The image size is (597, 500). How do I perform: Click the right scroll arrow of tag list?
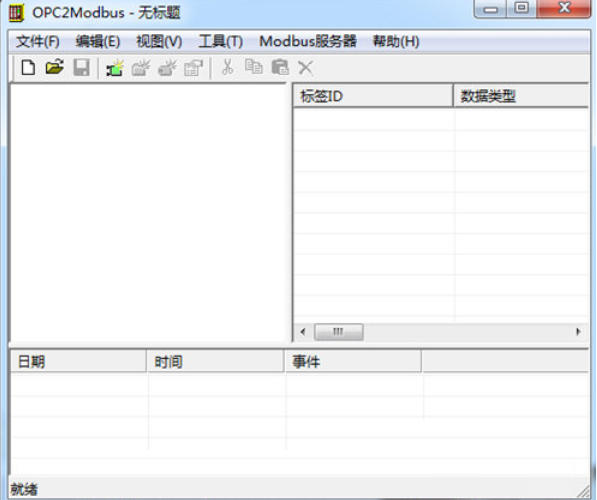578,332
